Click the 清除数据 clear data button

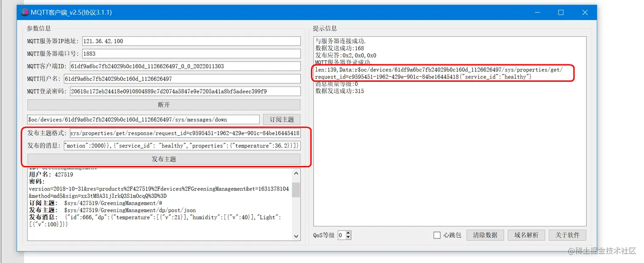coord(485,235)
